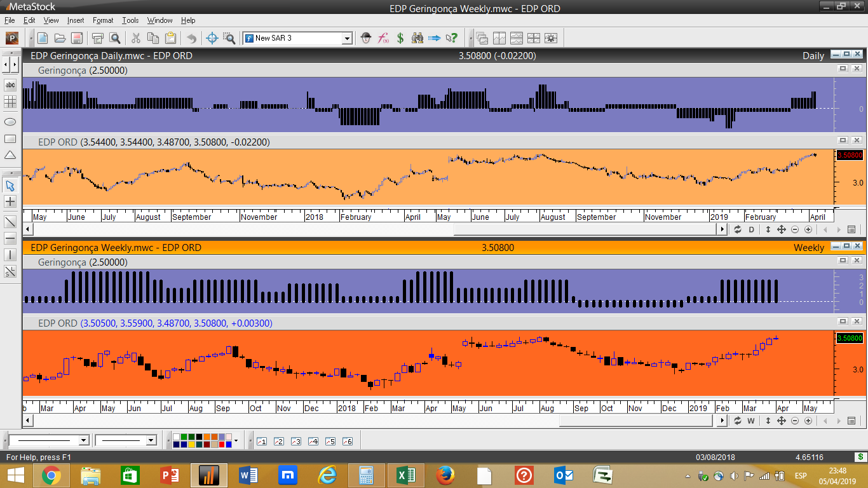Expand the line style dropdown
Screen dimensions: 868x488
coord(83,440)
